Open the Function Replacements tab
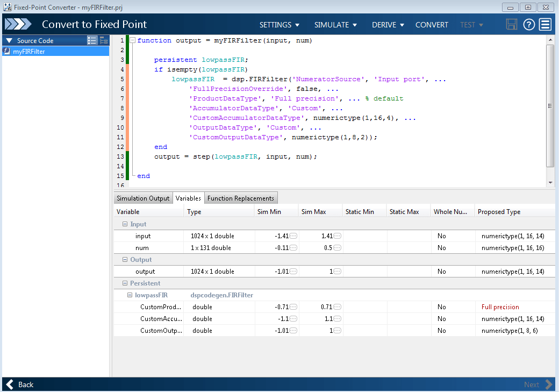The width and height of the screenshot is (559, 392). click(x=241, y=198)
